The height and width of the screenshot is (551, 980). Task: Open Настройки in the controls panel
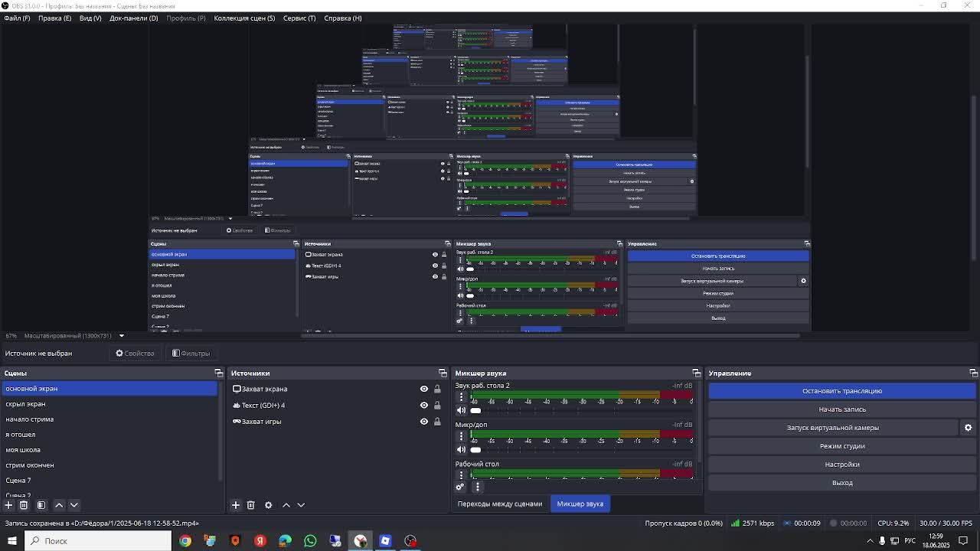(842, 465)
